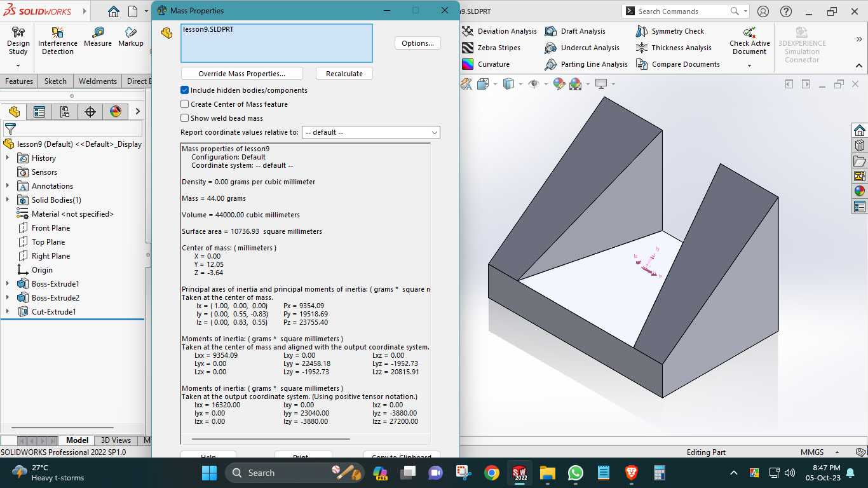Screen dimensions: 868x488
Task: Open Design Study dropdown arrow
Action: 18,65
